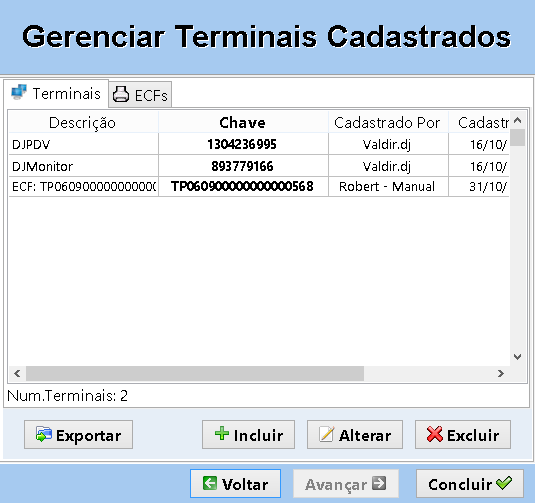
Task: Select the ECF TP0609 terminal row
Action: tap(259, 187)
